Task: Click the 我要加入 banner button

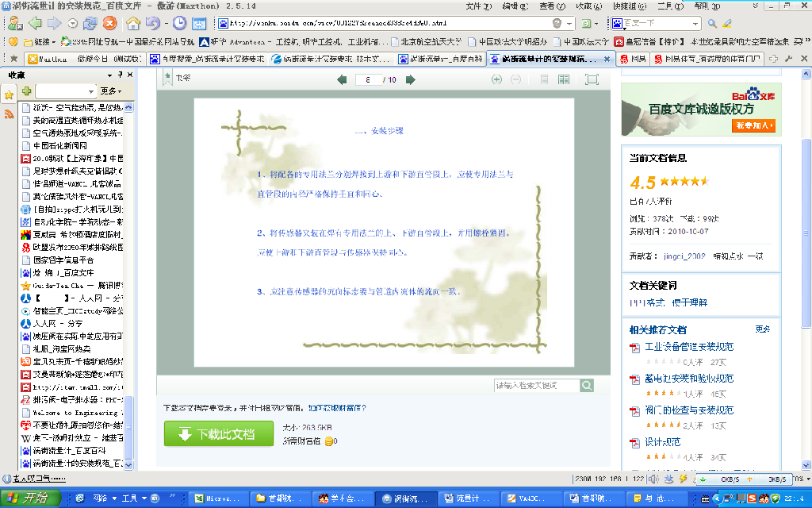Action: tap(754, 125)
